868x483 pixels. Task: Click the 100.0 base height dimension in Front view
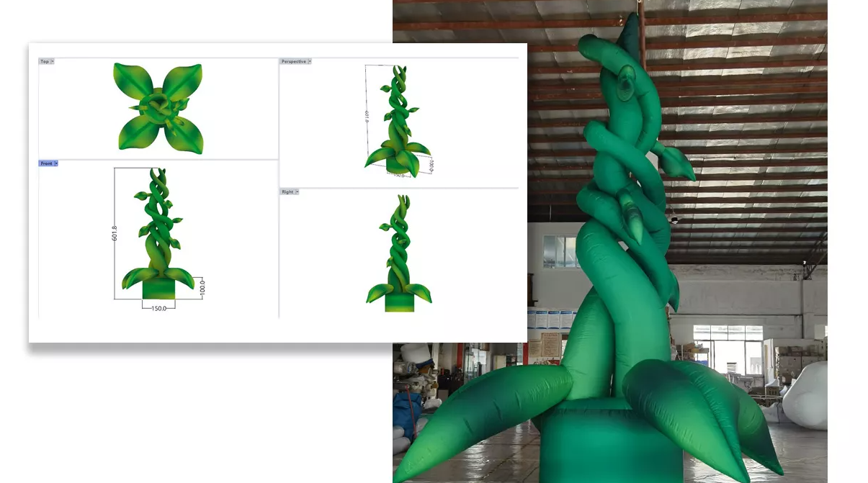tap(202, 288)
